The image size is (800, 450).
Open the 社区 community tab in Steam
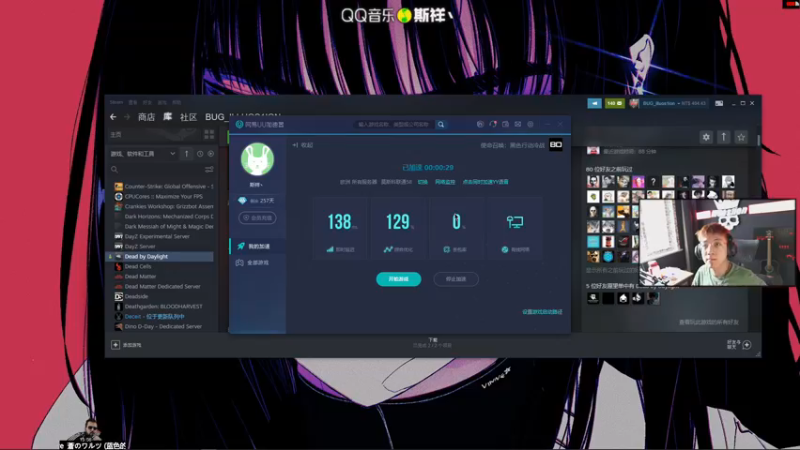click(188, 117)
